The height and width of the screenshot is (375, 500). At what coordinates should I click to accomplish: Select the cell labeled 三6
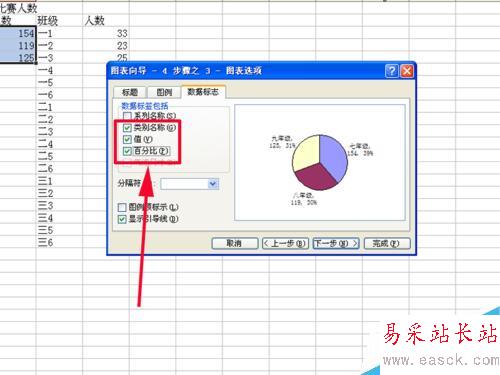[x=59, y=243]
